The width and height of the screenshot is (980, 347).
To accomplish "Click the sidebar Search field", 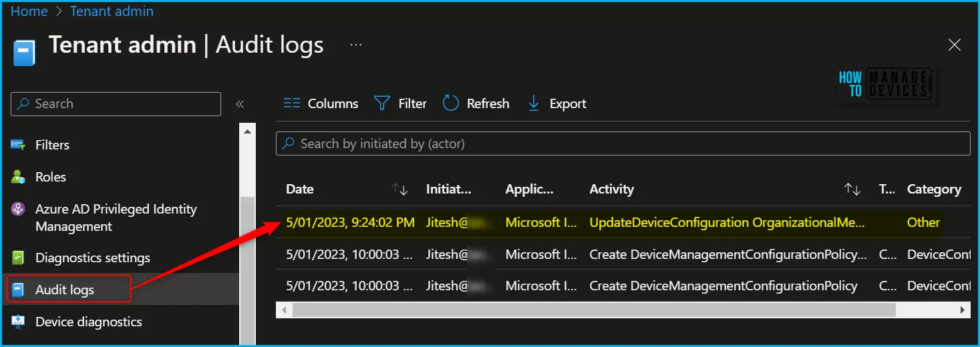I will click(x=116, y=104).
